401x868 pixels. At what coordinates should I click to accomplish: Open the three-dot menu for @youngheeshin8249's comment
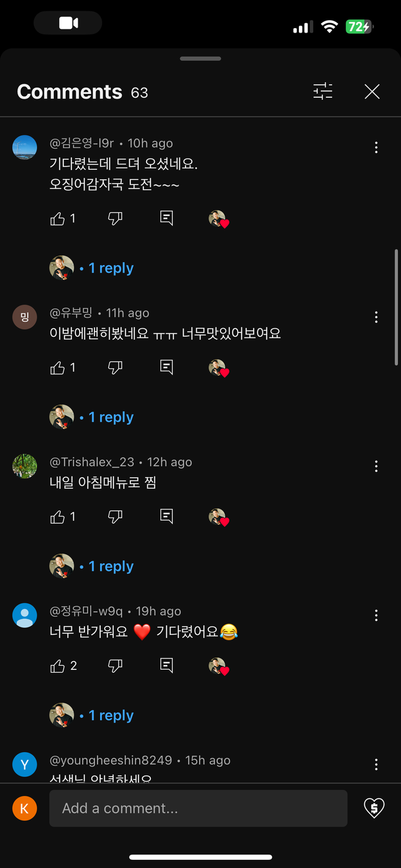376,765
